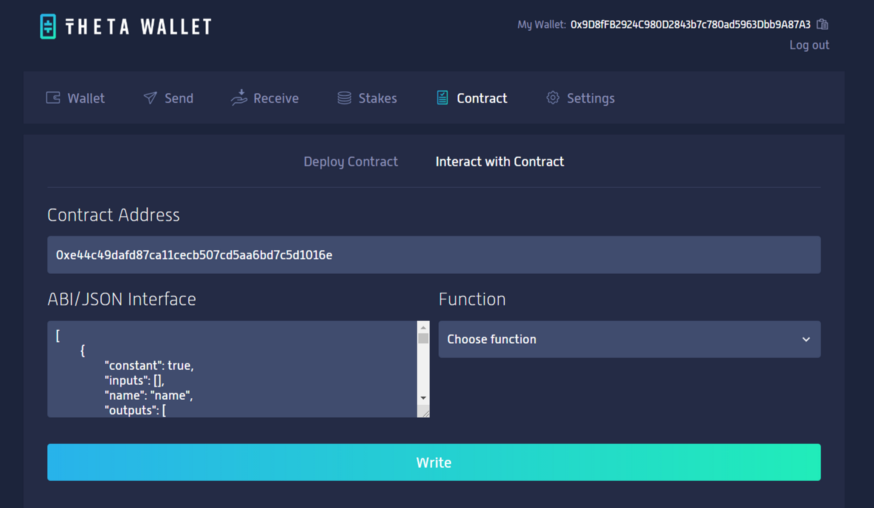
Task: Focus the Contract Address input field
Action: tap(434, 255)
